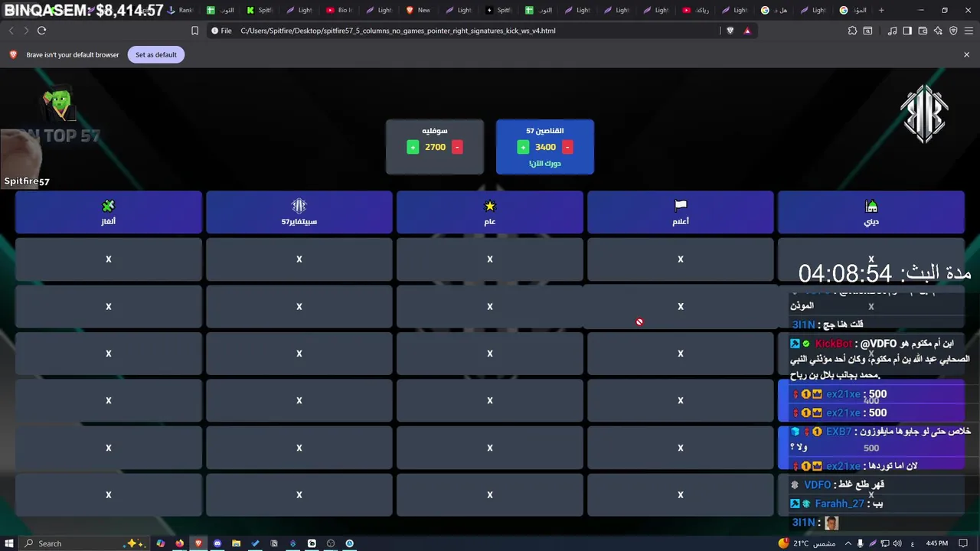Open the Brave Wallet icon
The width and height of the screenshot is (980, 551).
tap(923, 31)
